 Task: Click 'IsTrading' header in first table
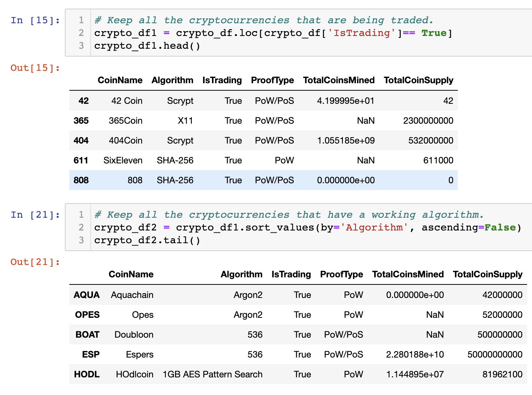(x=222, y=80)
